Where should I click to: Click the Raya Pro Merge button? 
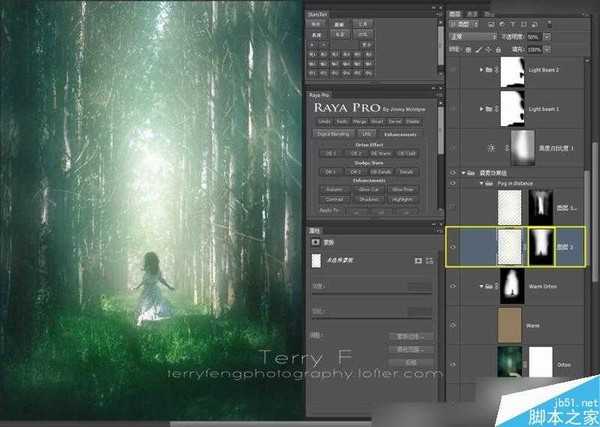pos(360,122)
